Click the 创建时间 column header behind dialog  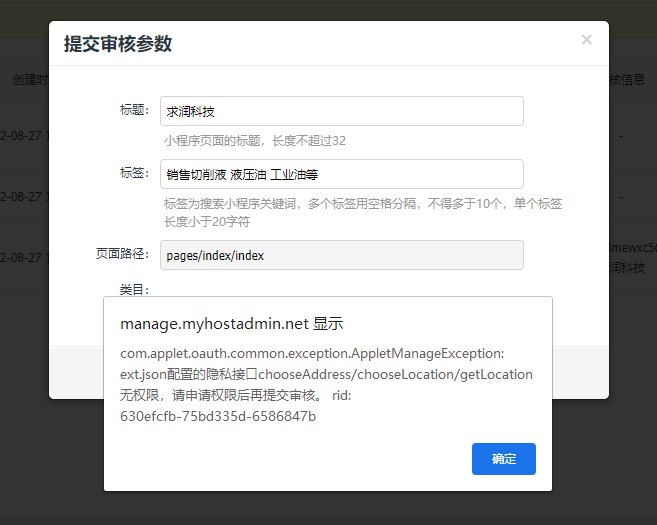coord(30,80)
